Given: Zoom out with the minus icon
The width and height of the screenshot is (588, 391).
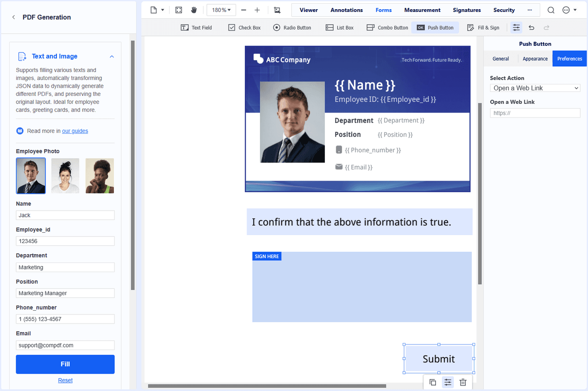Looking at the screenshot, I should click(x=243, y=10).
